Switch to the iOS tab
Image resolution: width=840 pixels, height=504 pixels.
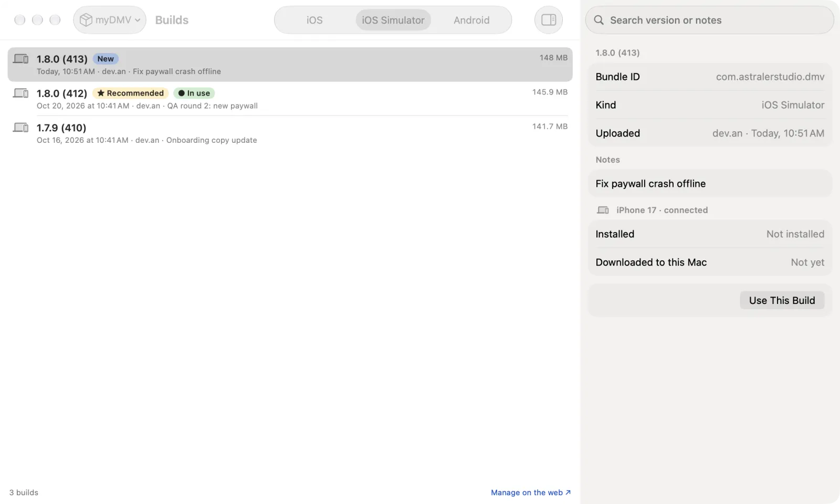pos(314,20)
